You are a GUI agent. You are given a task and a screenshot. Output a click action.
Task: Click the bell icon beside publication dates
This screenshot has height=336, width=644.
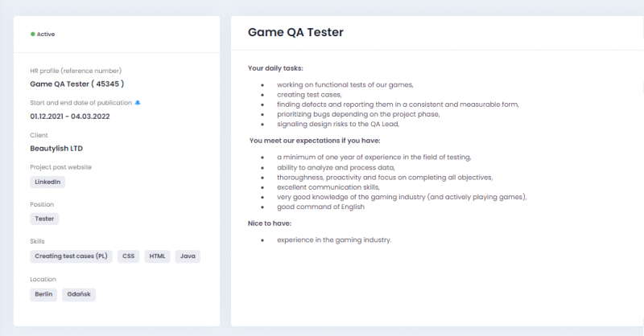138,103
